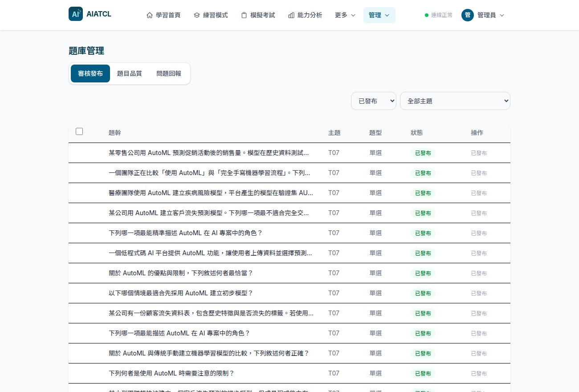Open 練習模式 from the nav bar
This screenshot has height=392, width=579.
pos(211,15)
